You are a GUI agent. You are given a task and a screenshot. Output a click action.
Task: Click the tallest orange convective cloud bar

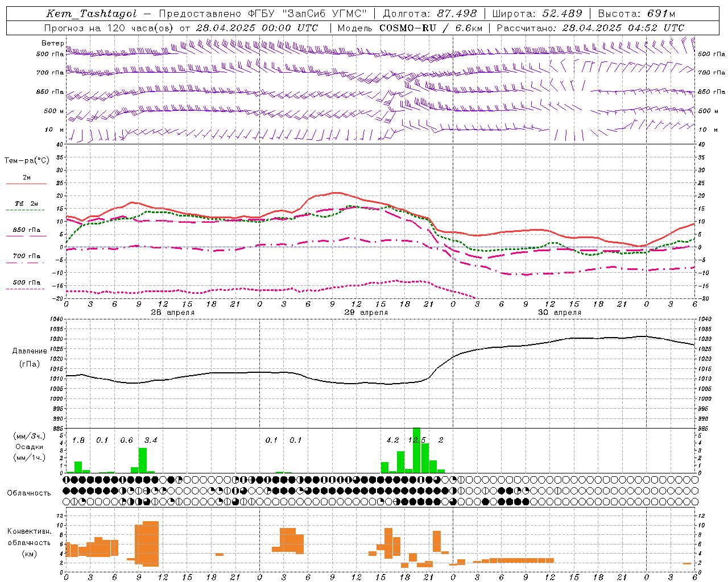coord(151,544)
